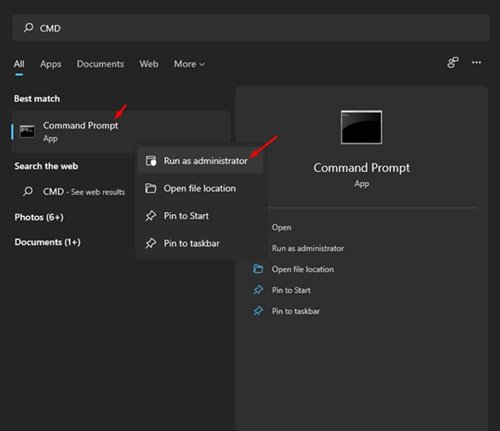The width and height of the screenshot is (500, 431).
Task: Click Open in the preview pane
Action: pyautogui.click(x=281, y=227)
